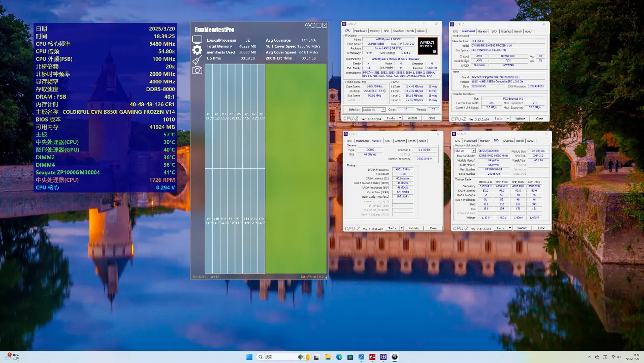Select CPU tab in the Mainboard CPU-Z window
644x363 pixels.
click(456, 32)
